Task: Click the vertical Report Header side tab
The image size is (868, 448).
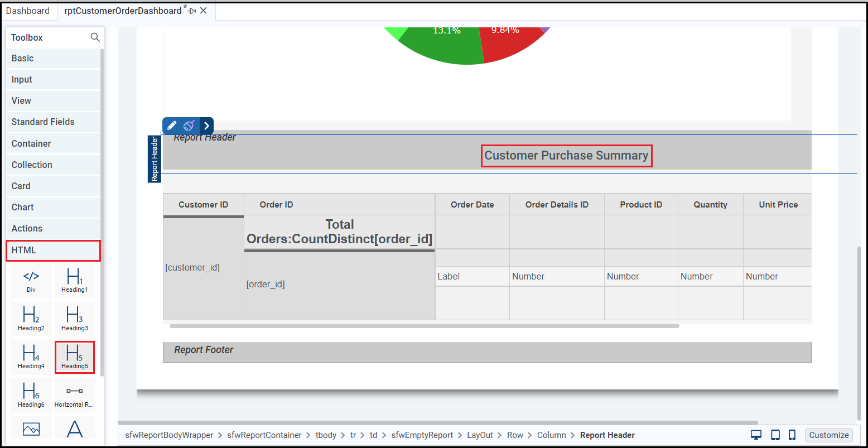Action: coord(155,158)
